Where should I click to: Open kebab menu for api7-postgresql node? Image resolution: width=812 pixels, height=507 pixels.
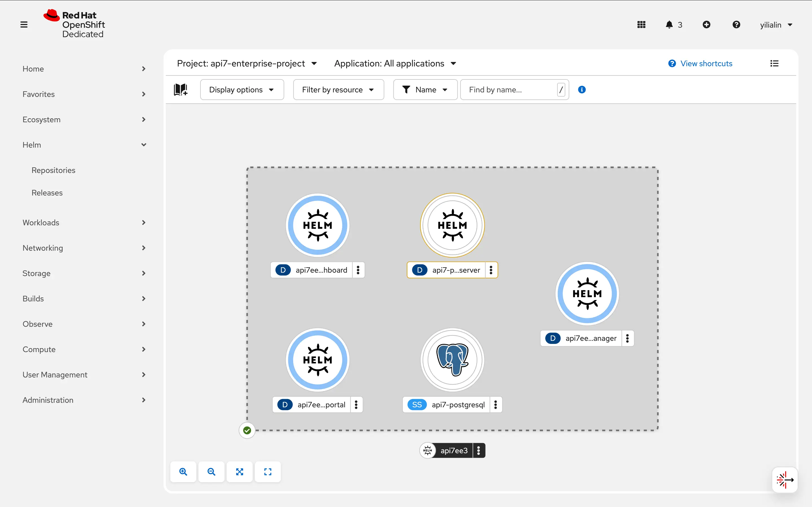coord(496,405)
